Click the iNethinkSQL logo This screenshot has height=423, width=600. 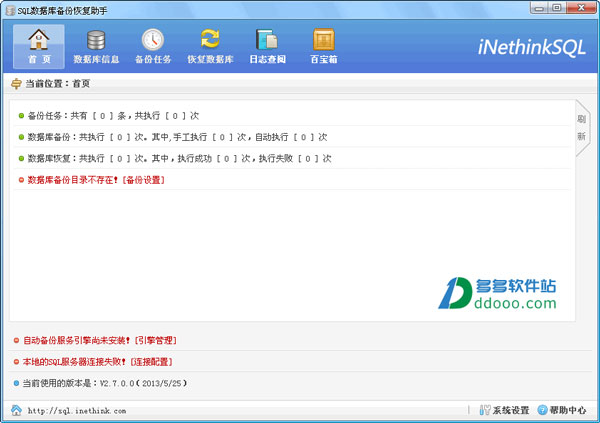coord(532,48)
